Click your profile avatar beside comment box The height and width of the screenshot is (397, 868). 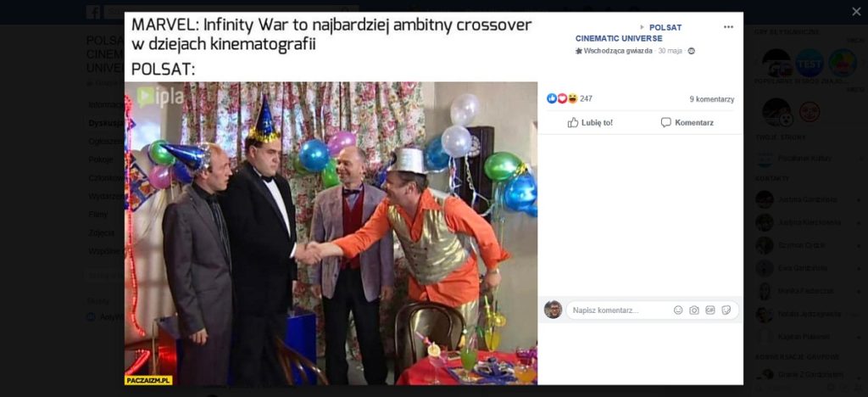[x=553, y=310]
